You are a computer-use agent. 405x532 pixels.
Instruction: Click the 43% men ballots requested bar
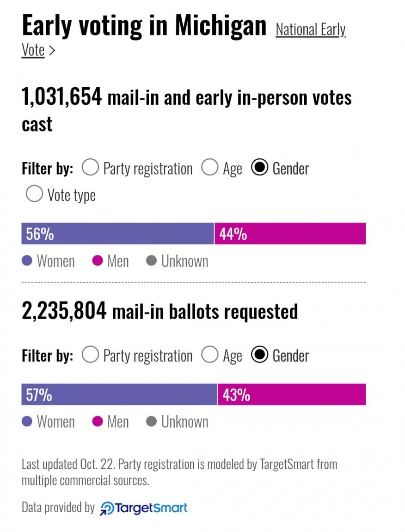292,394
